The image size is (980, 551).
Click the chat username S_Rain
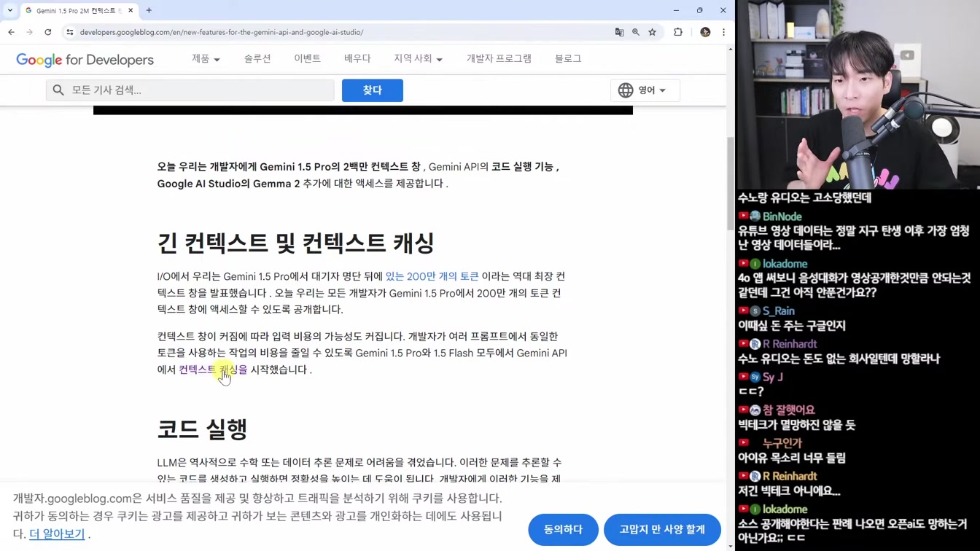point(778,311)
